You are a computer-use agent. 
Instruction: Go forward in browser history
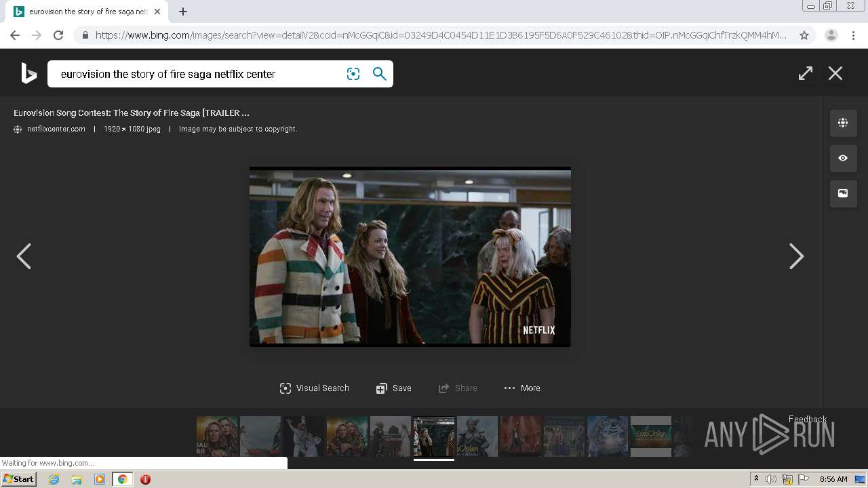[37, 35]
